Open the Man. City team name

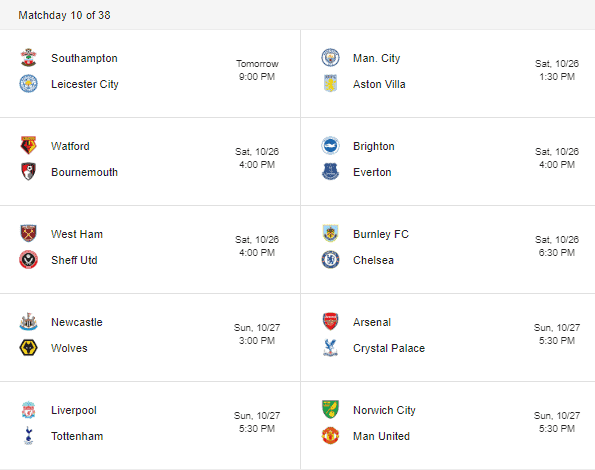coord(376,58)
